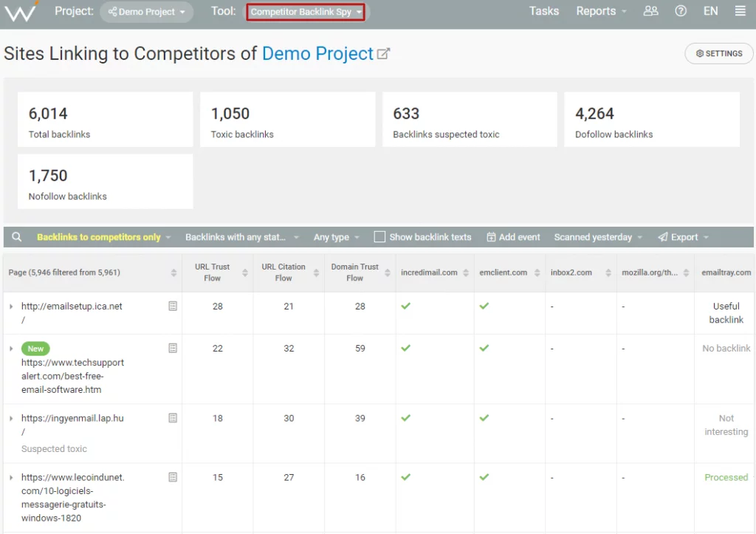The height and width of the screenshot is (534, 756).
Task: Open http://emailsetup.ica.net link
Action: [x=72, y=312]
